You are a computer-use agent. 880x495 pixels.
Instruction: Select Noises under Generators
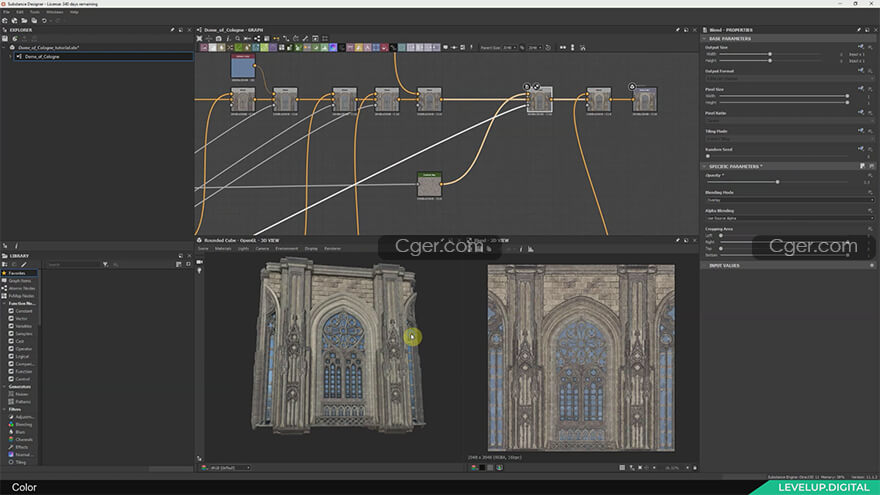(x=21, y=395)
